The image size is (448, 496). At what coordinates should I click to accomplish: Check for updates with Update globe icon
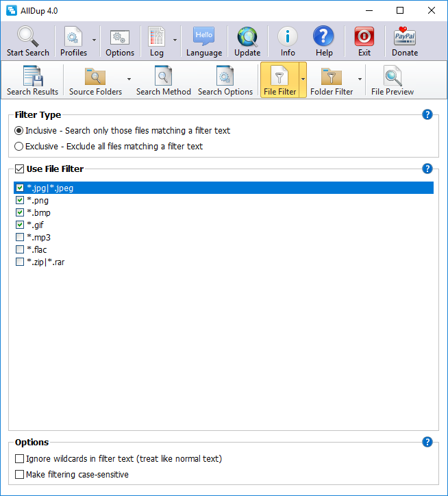point(247,37)
